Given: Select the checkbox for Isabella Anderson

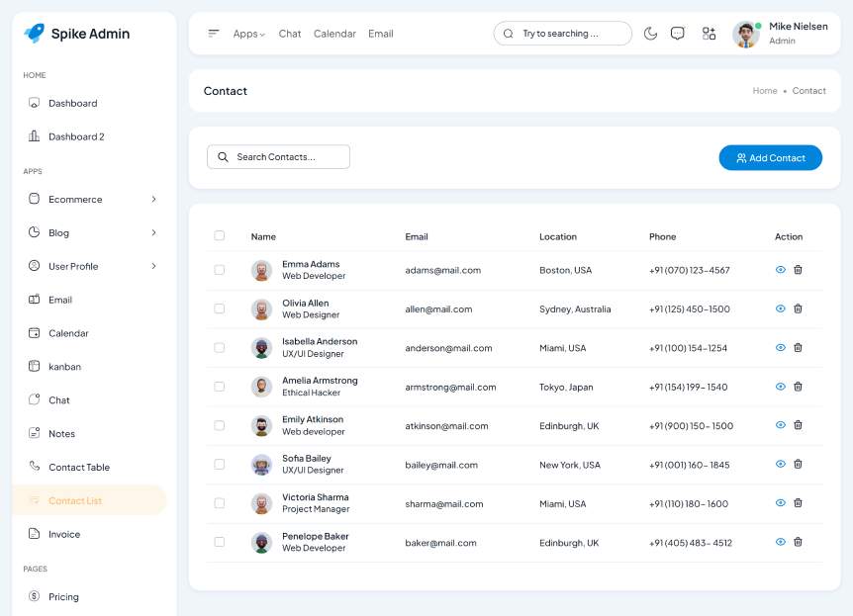Looking at the screenshot, I should tap(220, 348).
